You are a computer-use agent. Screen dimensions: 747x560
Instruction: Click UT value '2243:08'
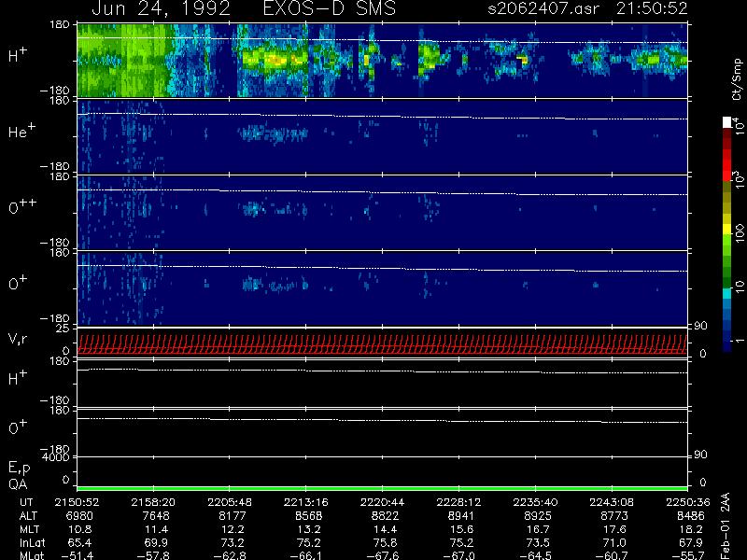[612, 502]
